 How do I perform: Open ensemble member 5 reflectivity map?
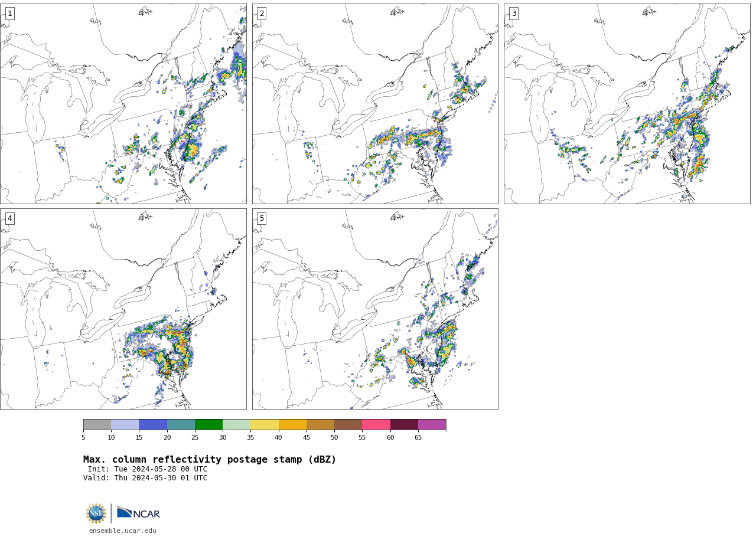tap(375, 309)
